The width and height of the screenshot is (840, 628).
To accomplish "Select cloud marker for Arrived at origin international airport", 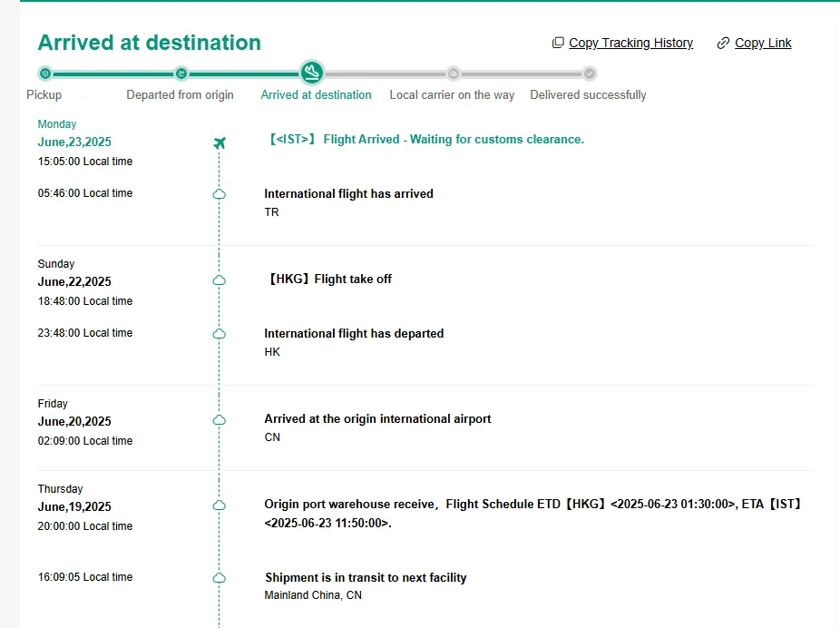I will (x=219, y=419).
